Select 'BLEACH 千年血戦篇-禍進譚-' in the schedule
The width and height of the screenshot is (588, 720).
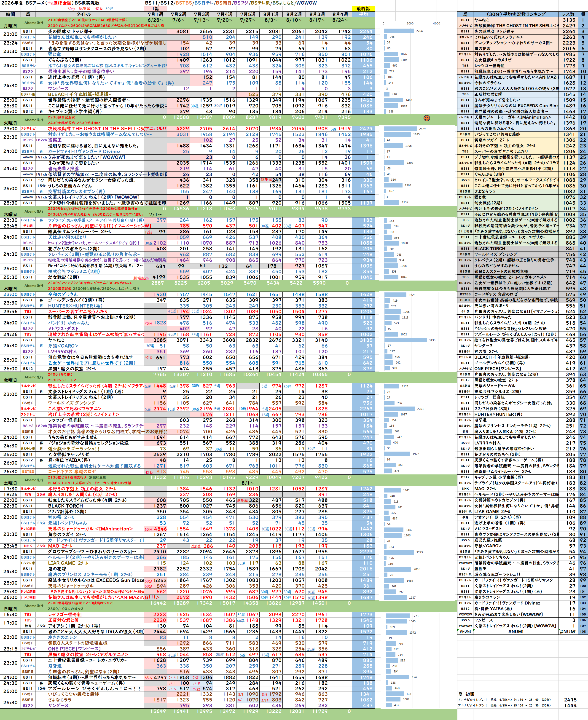[x=79, y=94]
